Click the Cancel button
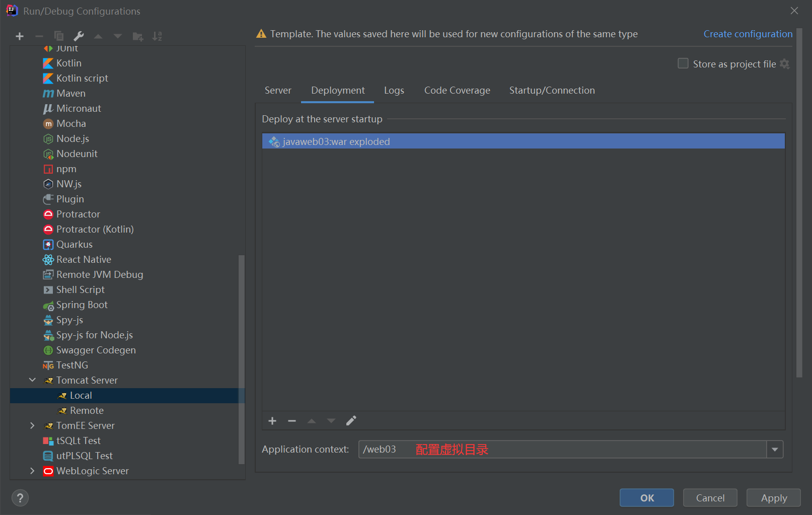The width and height of the screenshot is (812, 515). (710, 498)
